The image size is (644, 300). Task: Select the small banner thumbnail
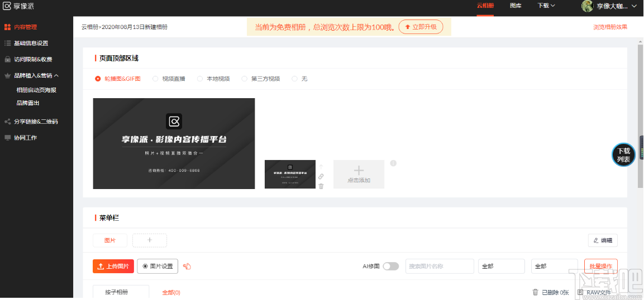(290, 174)
